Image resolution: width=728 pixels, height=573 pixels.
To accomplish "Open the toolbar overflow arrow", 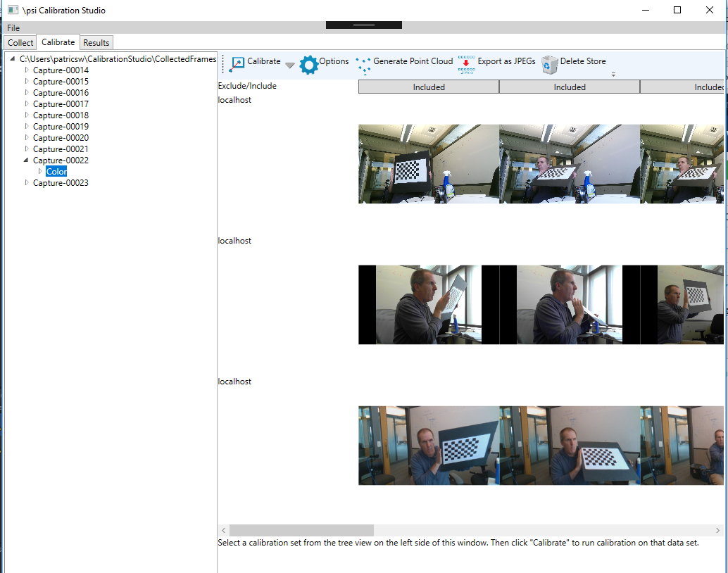I will pos(613,75).
